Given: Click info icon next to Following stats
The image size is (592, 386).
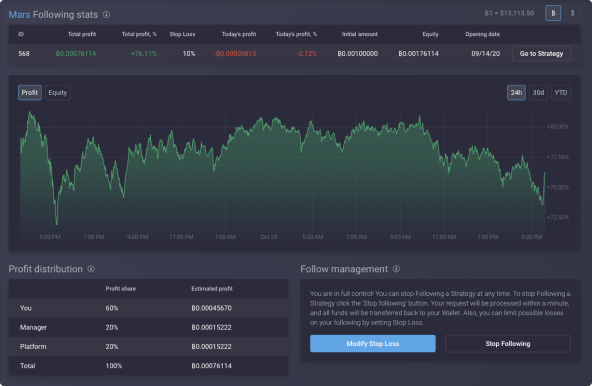Looking at the screenshot, I should 106,15.
